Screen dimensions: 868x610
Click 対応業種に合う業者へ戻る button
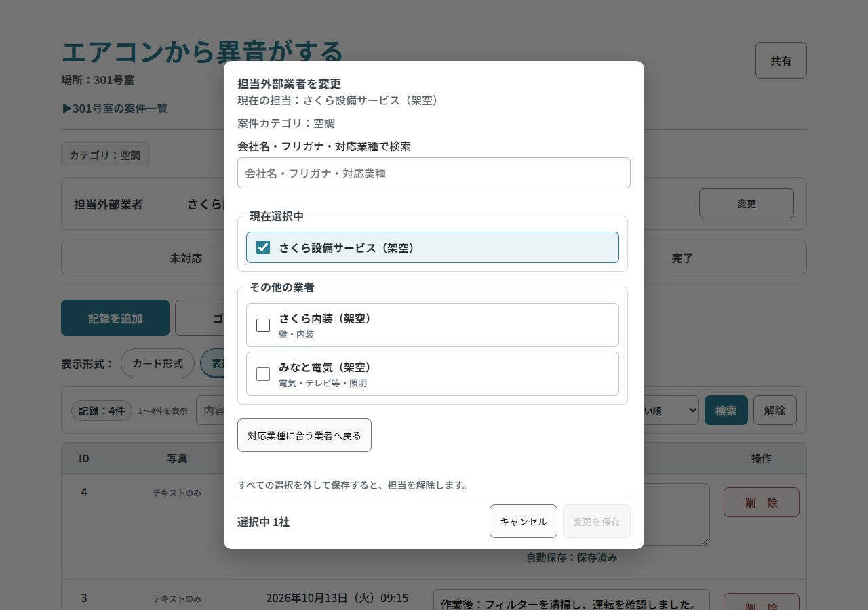[x=304, y=435]
